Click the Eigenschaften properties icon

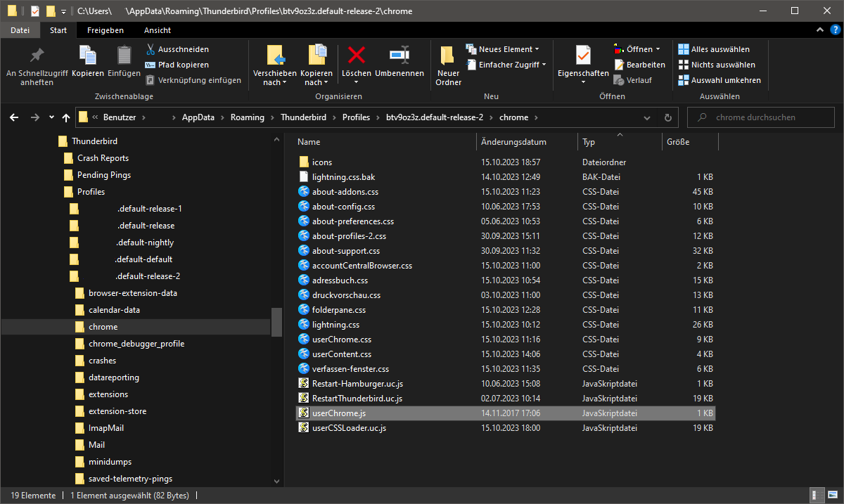583,56
